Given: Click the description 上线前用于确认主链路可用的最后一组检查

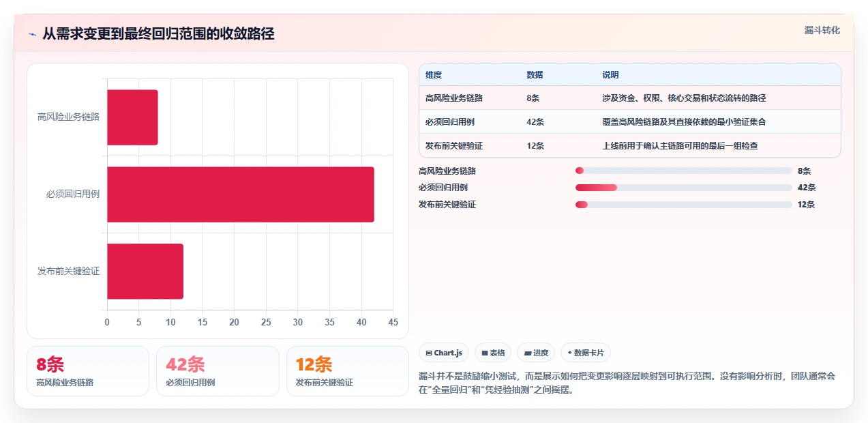Looking at the screenshot, I should tap(680, 146).
